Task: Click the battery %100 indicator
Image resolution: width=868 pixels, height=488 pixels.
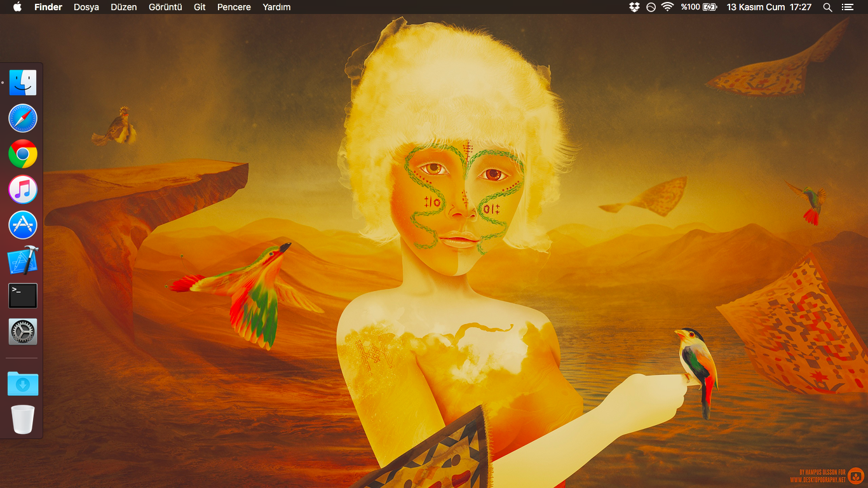Action: pyautogui.click(x=698, y=7)
